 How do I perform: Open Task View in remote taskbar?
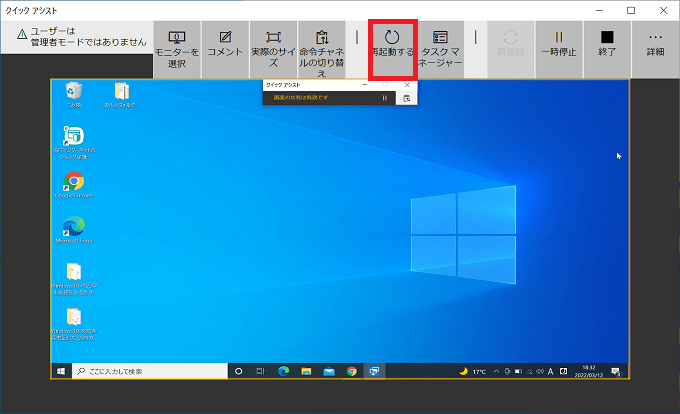tap(260, 372)
